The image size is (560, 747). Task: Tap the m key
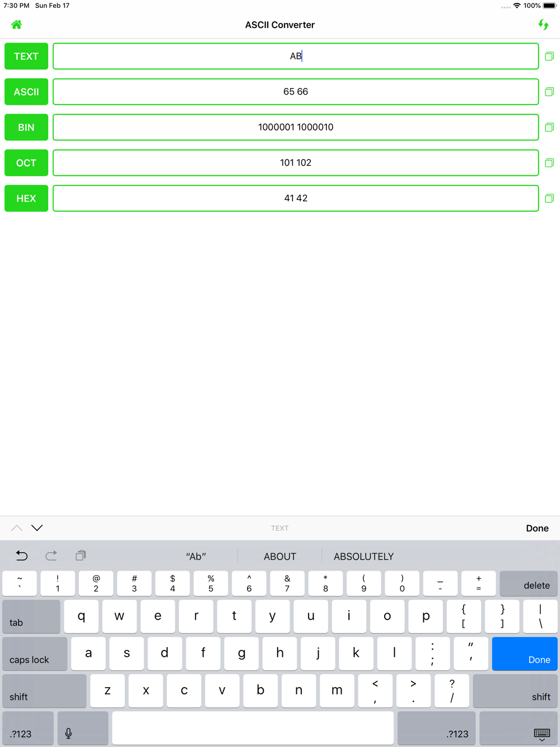(337, 691)
